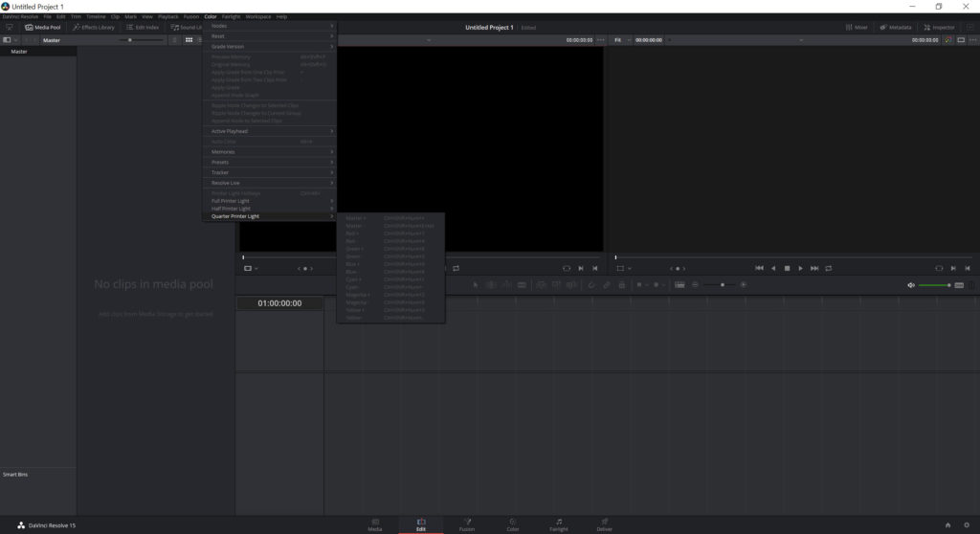
Task: Open the Nodes submenu in Color menu
Action: [x=269, y=26]
